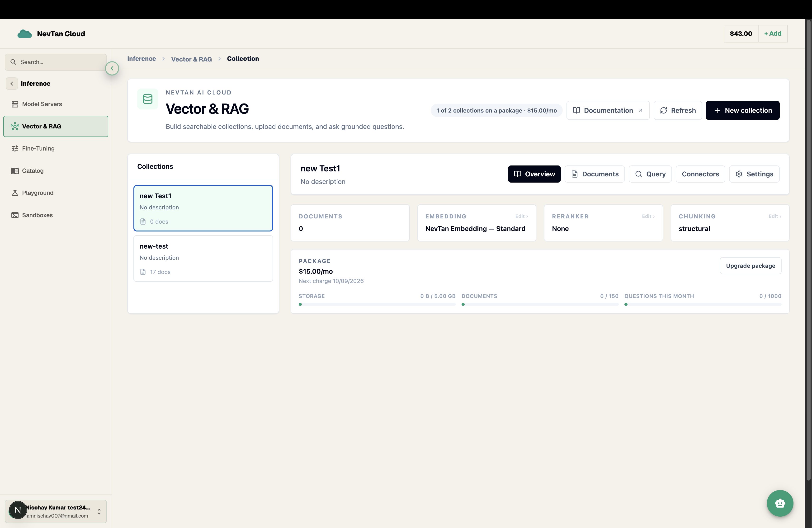The image size is (812, 528).
Task: Open Model Servers in the sidebar
Action: 56,104
